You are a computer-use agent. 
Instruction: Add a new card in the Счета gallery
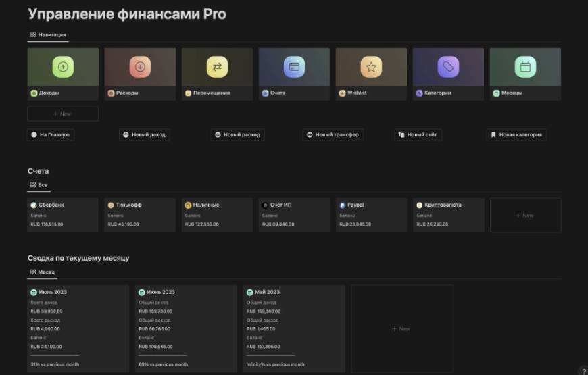point(525,215)
